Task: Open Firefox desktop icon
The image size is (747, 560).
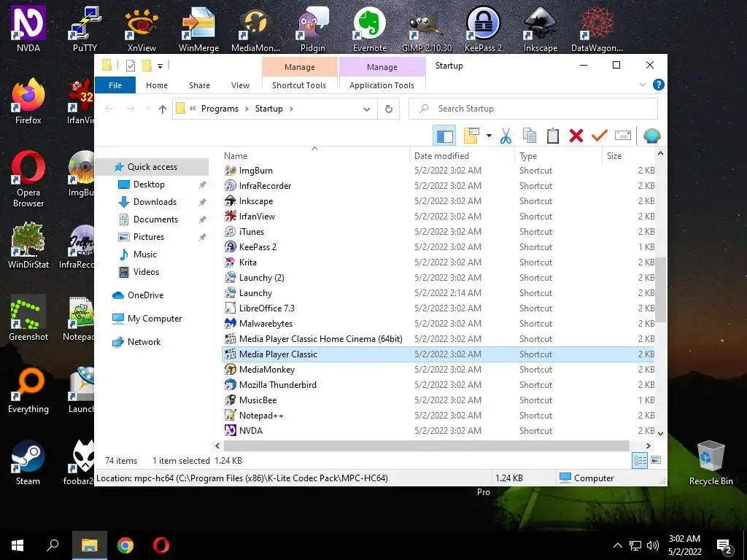Action: click(28, 101)
